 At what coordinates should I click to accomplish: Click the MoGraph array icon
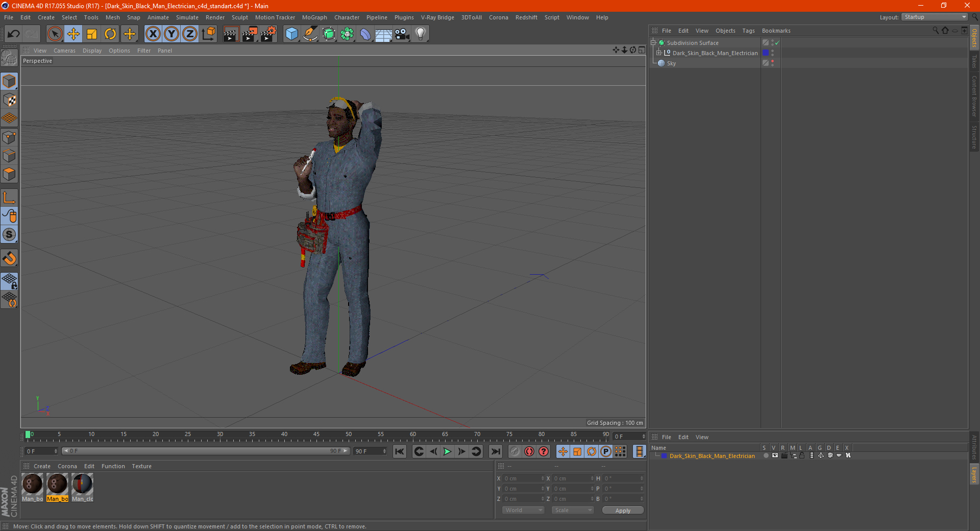pos(347,34)
